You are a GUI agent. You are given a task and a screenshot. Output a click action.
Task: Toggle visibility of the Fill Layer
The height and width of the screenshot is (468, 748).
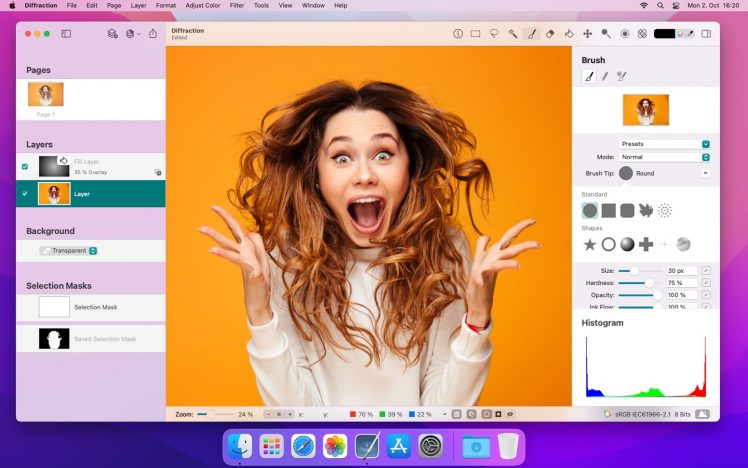point(25,166)
